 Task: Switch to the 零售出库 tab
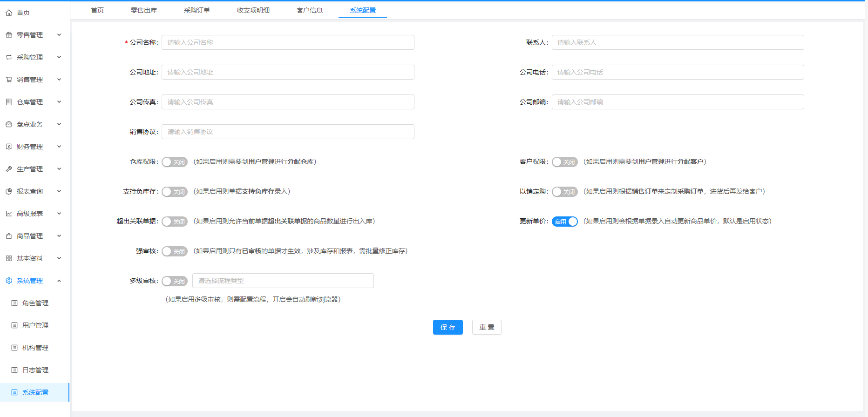click(x=144, y=10)
